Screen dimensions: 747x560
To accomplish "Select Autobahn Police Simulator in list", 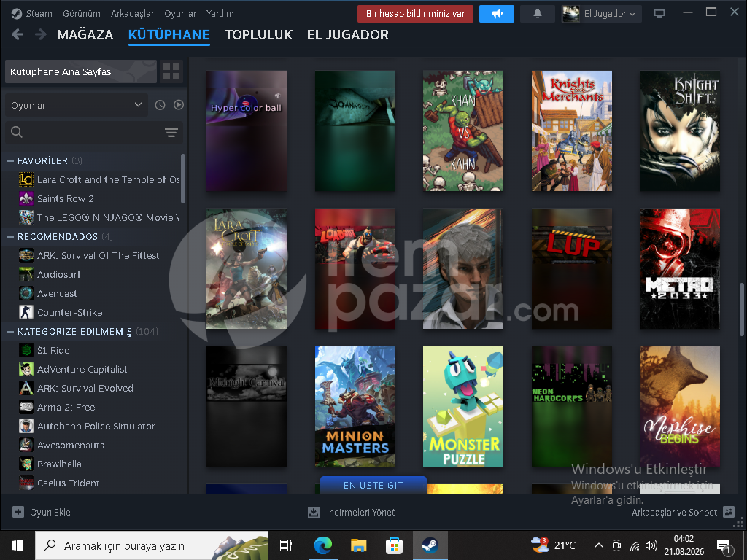I will tap(97, 426).
